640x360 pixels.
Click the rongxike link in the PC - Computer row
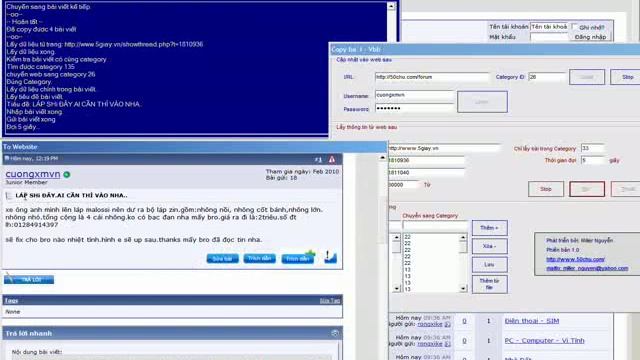430,344
